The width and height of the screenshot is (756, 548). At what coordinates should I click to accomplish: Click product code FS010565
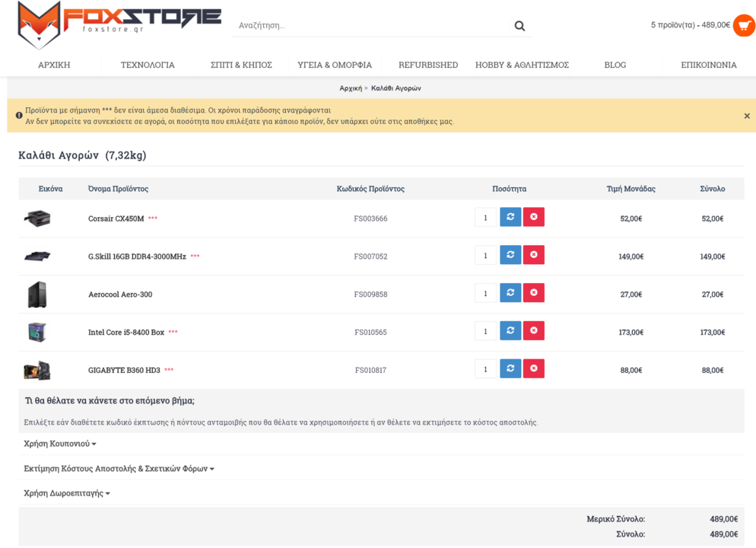[370, 333]
